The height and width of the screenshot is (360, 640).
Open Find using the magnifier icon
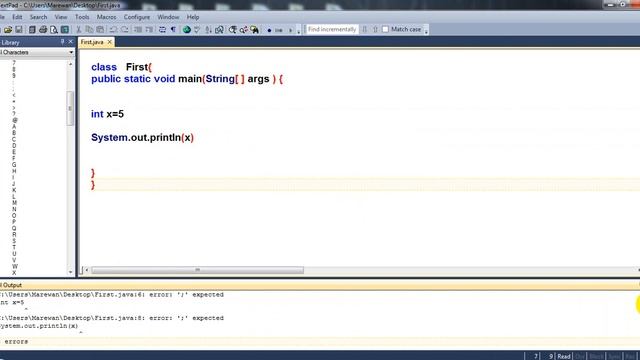[233, 29]
